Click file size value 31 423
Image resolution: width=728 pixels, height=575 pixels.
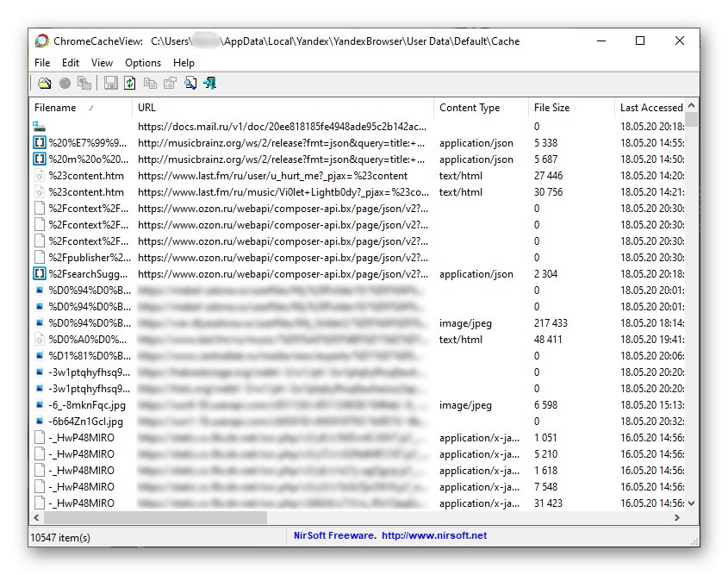pyautogui.click(x=548, y=503)
